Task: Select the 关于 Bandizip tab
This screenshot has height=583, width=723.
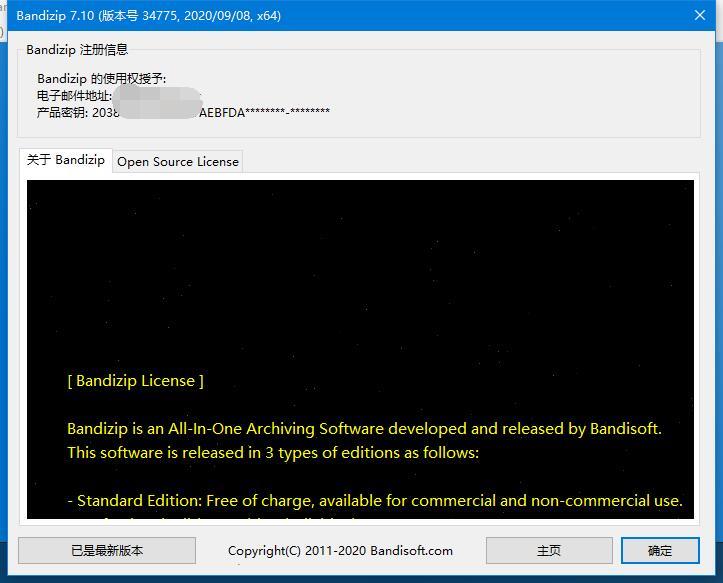Action: (x=66, y=160)
